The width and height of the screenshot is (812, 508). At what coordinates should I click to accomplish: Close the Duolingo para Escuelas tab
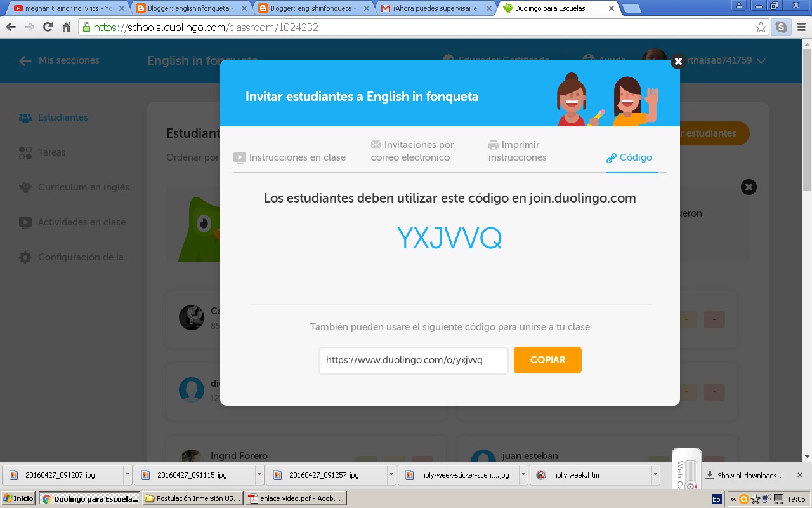tap(612, 9)
